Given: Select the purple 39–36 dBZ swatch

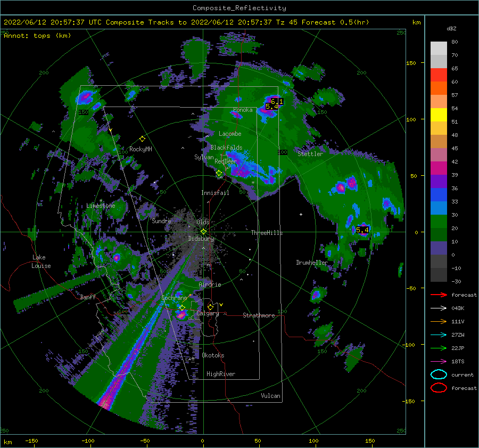Looking at the screenshot, I should pyautogui.click(x=439, y=182).
